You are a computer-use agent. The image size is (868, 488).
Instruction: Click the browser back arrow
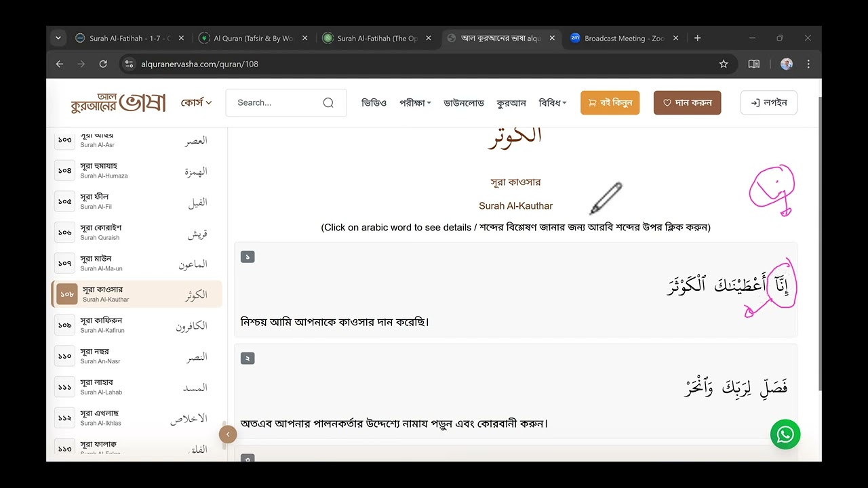pyautogui.click(x=60, y=64)
